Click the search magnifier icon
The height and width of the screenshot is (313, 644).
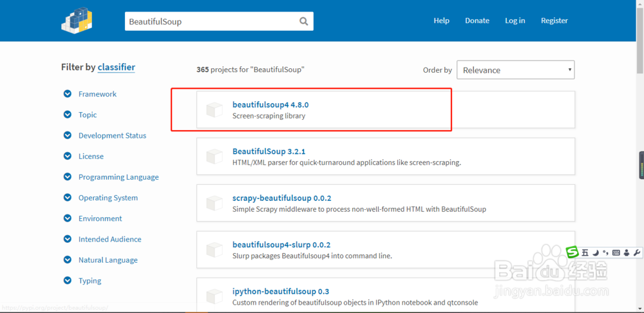(x=303, y=21)
